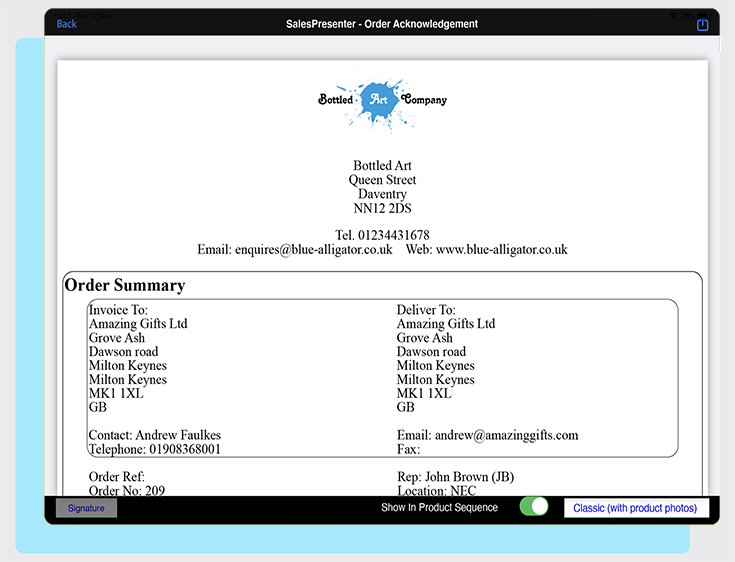Click the web address www.blue-alligator.co.uk

pyautogui.click(x=502, y=249)
